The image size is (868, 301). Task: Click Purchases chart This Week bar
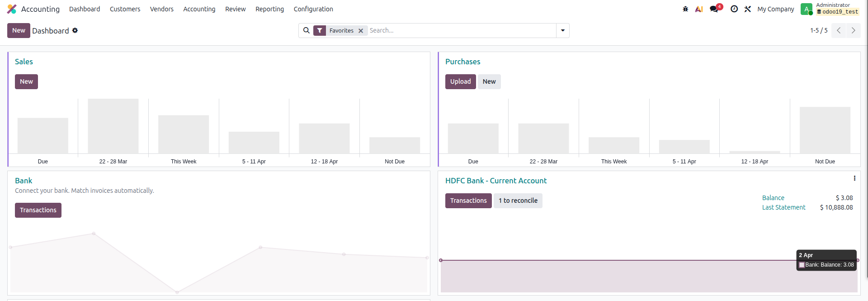click(614, 145)
